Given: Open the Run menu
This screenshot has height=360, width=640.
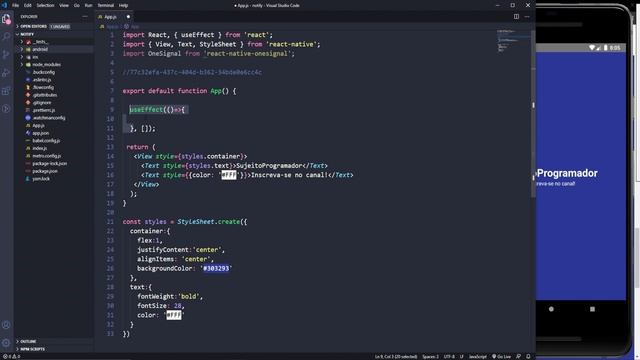Looking at the screenshot, I should [89, 5].
